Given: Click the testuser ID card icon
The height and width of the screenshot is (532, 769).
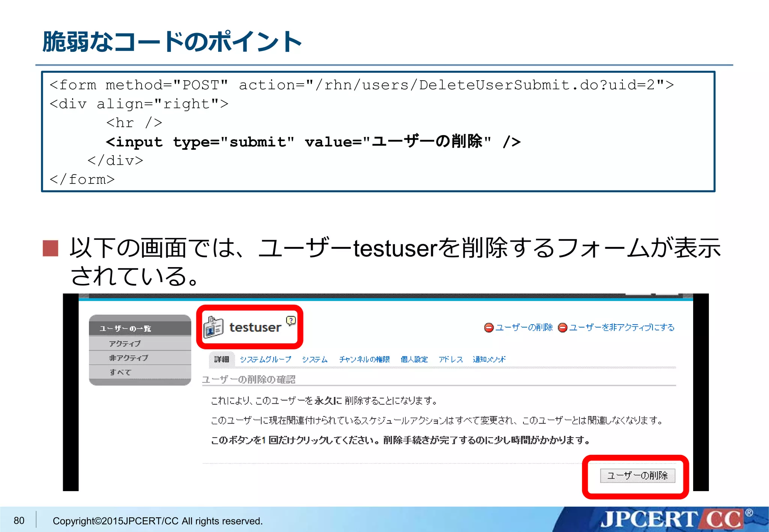Looking at the screenshot, I should coord(213,327).
